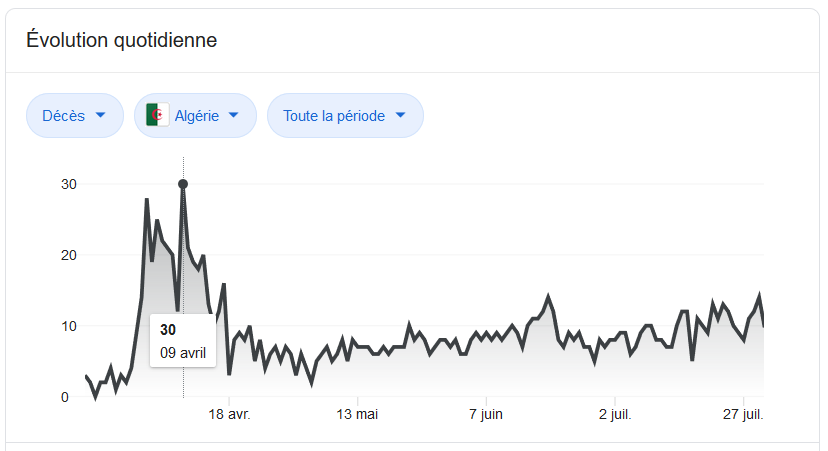828x451 pixels.
Task: Open the Décès metric dropdown
Action: point(74,115)
